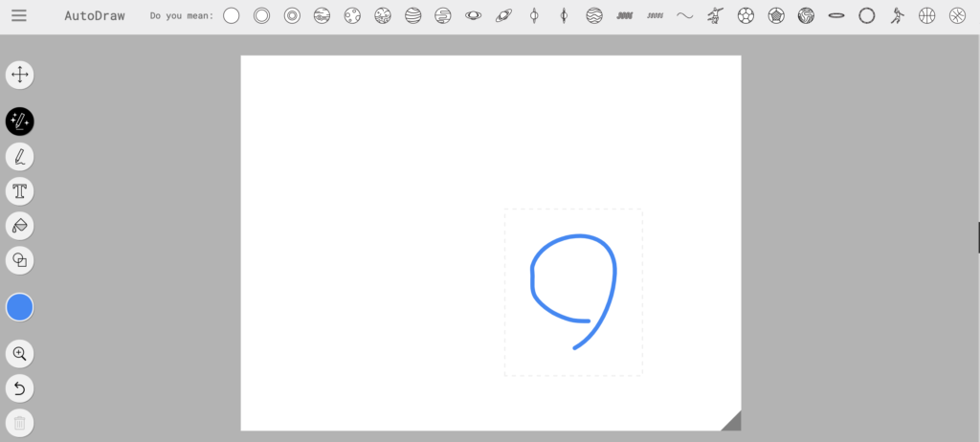Open the blue color picker swatch

20,307
